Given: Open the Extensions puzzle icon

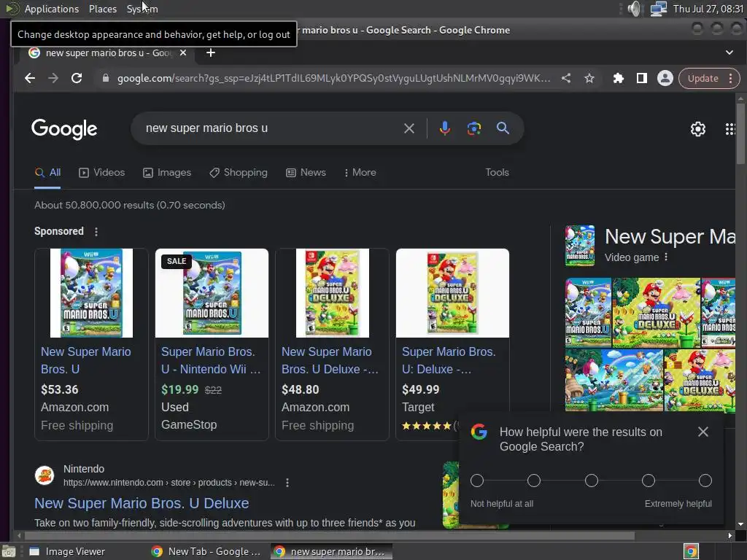Looking at the screenshot, I should click(619, 78).
